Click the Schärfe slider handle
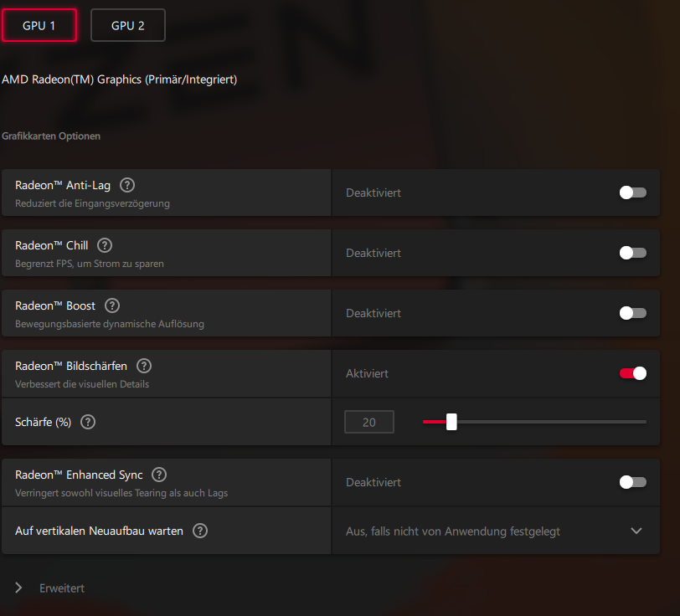680x616 pixels. (451, 422)
